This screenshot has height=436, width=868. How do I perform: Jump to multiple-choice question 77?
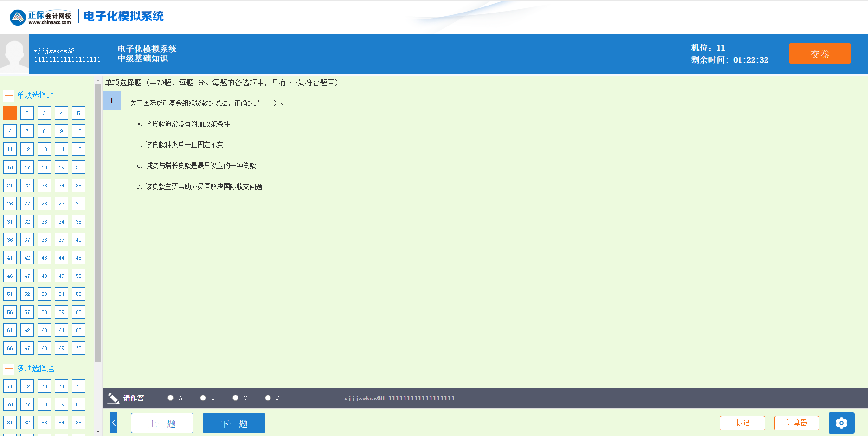tap(27, 404)
